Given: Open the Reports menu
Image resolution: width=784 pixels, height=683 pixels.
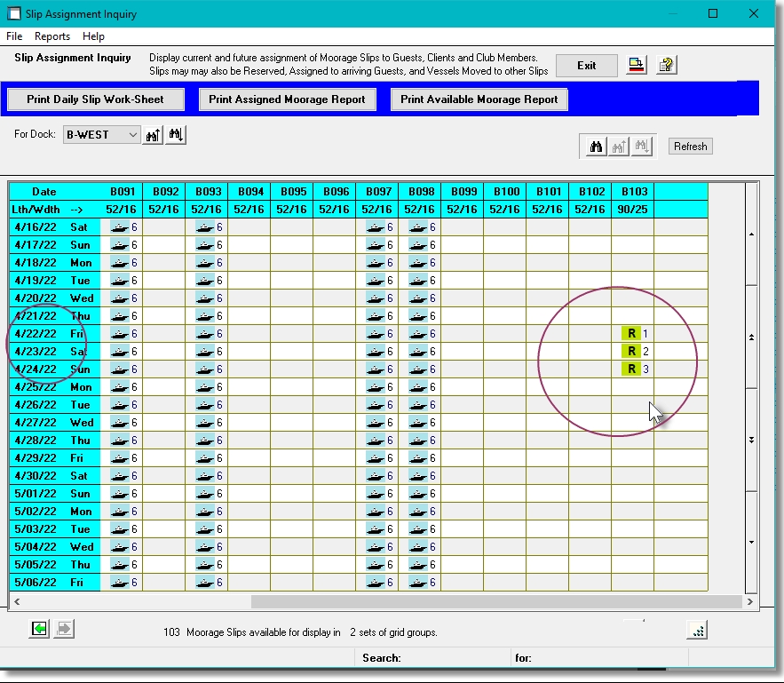Looking at the screenshot, I should 51,36.
